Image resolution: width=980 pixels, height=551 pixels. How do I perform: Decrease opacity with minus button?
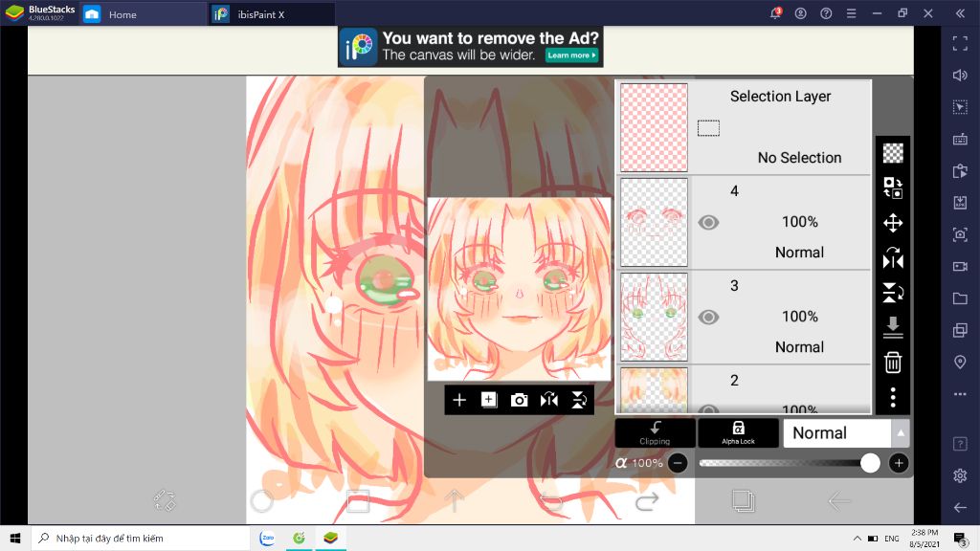tap(678, 463)
